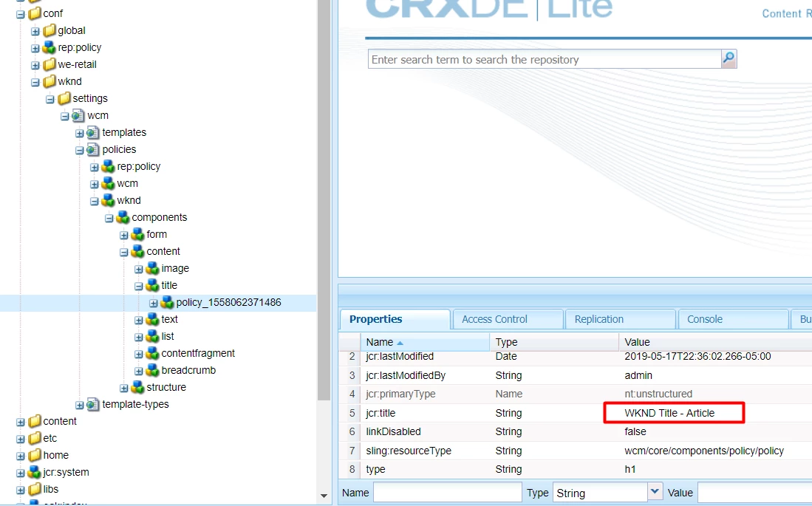Expand the breadcrumb node
Screen dimensions: 812x506
point(139,372)
